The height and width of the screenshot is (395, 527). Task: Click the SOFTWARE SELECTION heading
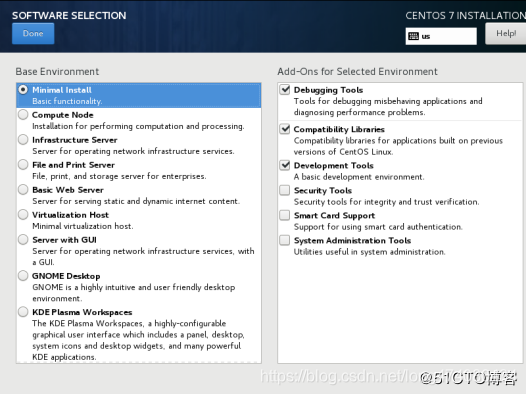tap(69, 15)
